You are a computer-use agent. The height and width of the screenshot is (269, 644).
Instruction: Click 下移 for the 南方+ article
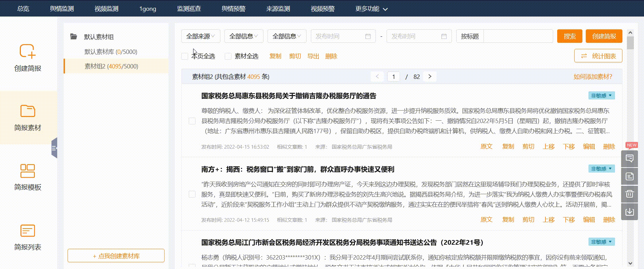(x=569, y=219)
